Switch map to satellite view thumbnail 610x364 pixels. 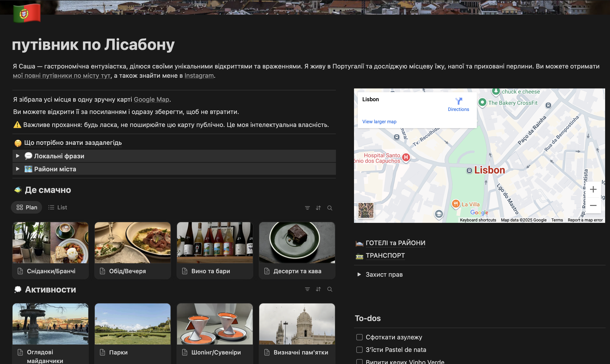(x=366, y=210)
